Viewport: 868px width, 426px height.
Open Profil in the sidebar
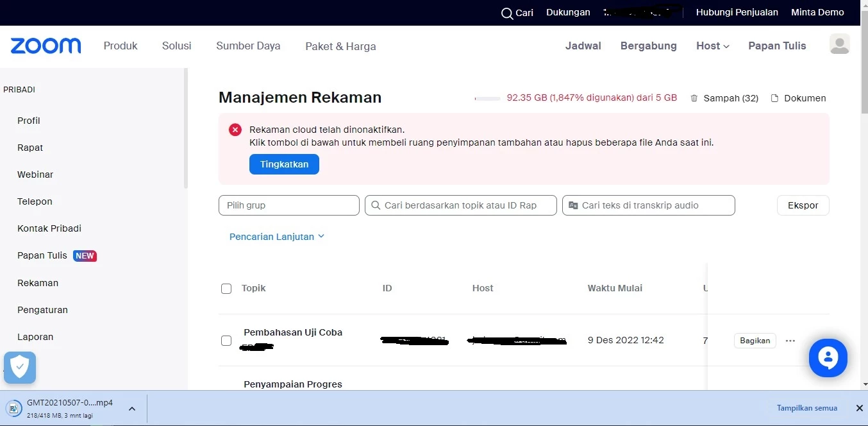point(29,121)
